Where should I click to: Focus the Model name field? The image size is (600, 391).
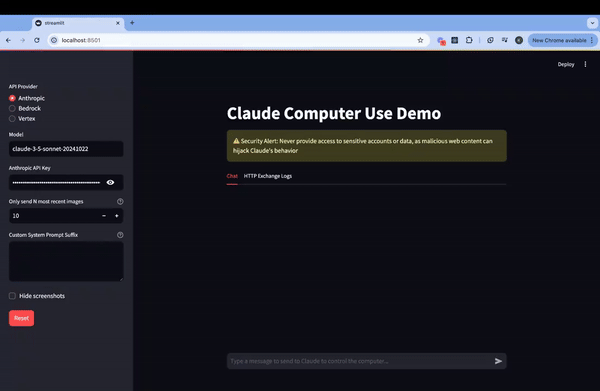[x=66, y=149]
